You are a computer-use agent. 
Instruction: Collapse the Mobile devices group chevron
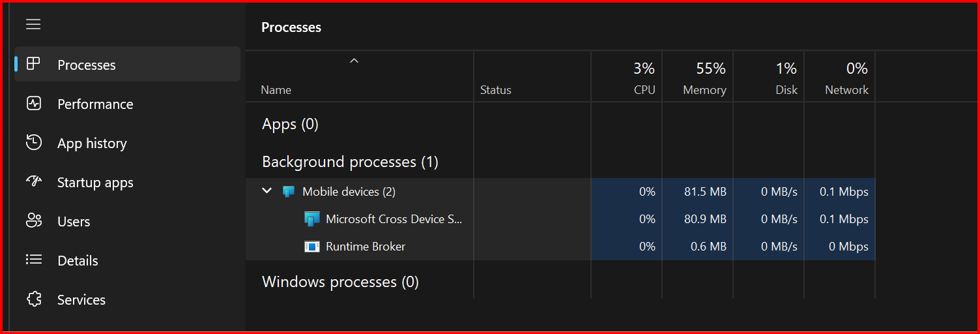pyautogui.click(x=267, y=191)
